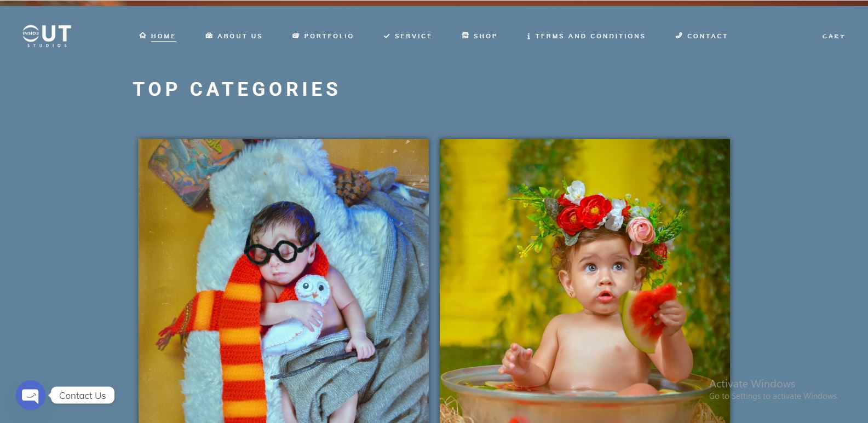Click the info icon before Terms and Conditions
Viewport: 868px width, 423px height.
[528, 36]
